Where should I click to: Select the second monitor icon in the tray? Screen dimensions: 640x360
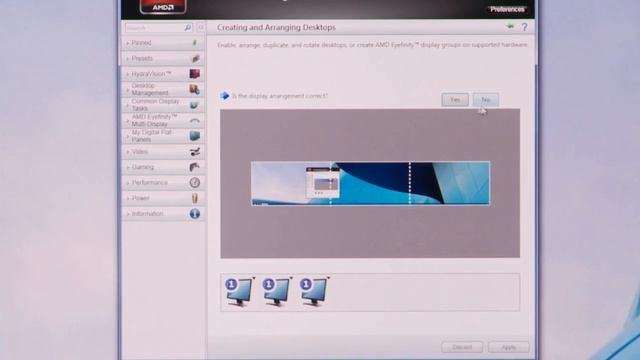(277, 291)
